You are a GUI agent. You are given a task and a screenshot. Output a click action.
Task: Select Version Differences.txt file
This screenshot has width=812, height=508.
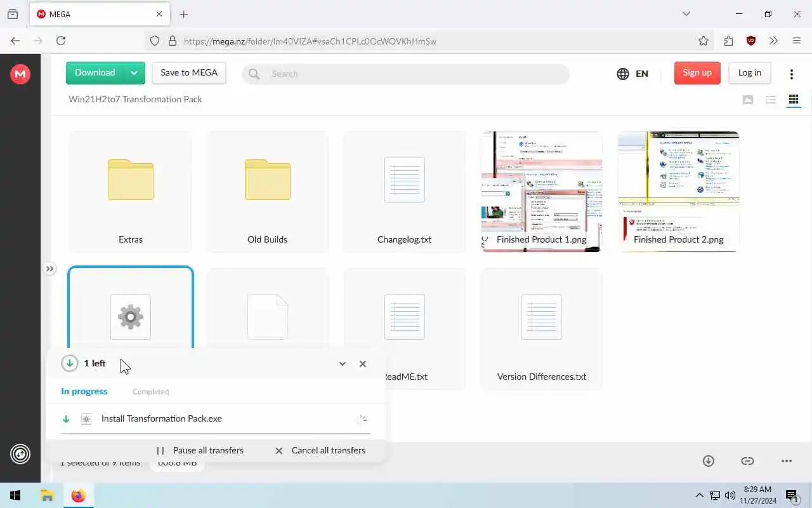pyautogui.click(x=542, y=328)
